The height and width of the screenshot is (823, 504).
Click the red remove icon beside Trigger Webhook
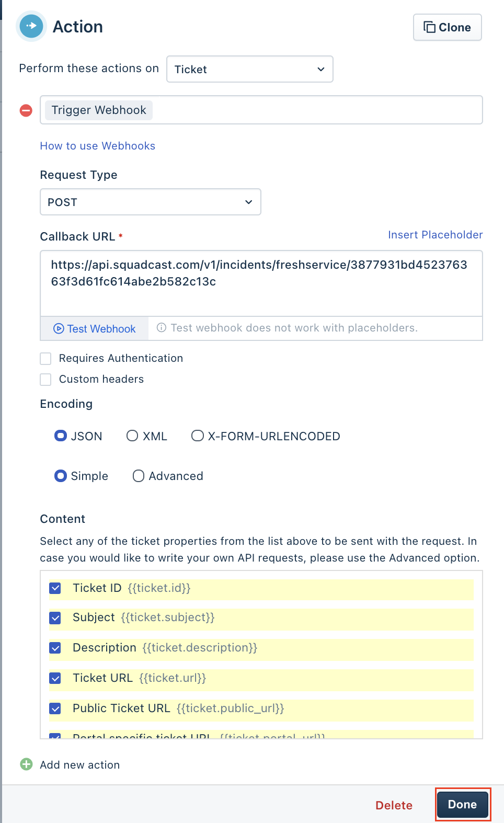(x=25, y=110)
